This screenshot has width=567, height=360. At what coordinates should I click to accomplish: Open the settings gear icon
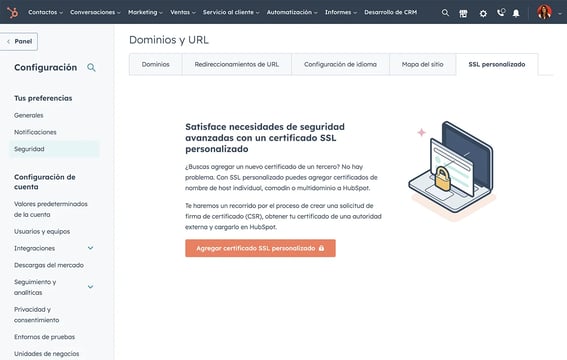(x=483, y=13)
